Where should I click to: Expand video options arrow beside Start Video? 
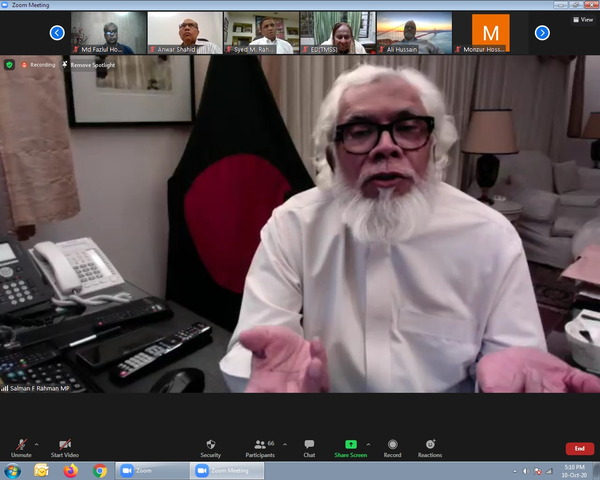click(x=81, y=443)
